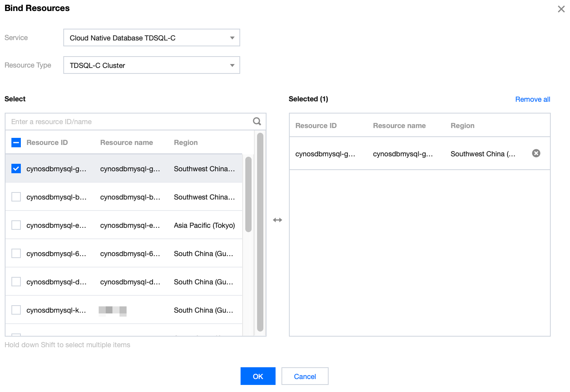Check the cynosdbmysql-6 resource checkbox
570x392 pixels.
(x=16, y=253)
